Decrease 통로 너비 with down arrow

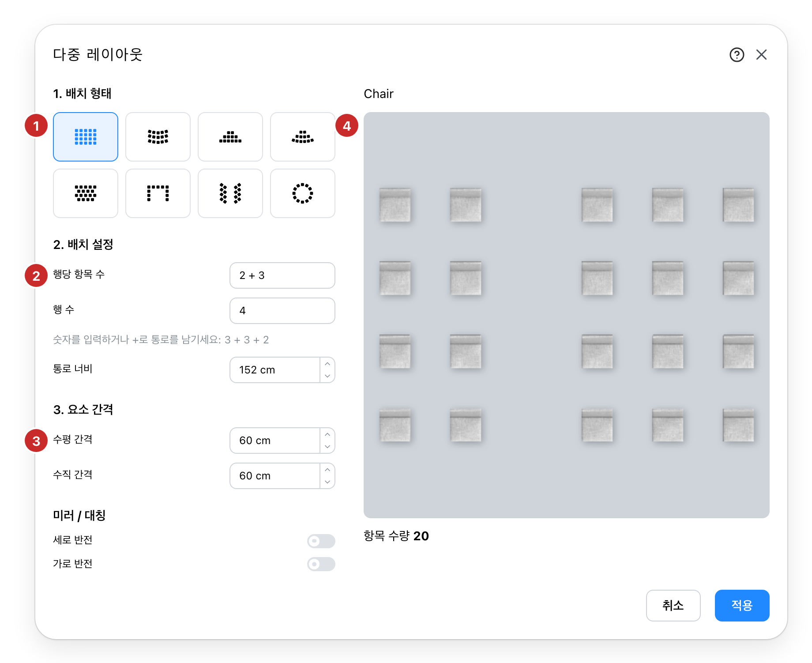click(x=327, y=376)
